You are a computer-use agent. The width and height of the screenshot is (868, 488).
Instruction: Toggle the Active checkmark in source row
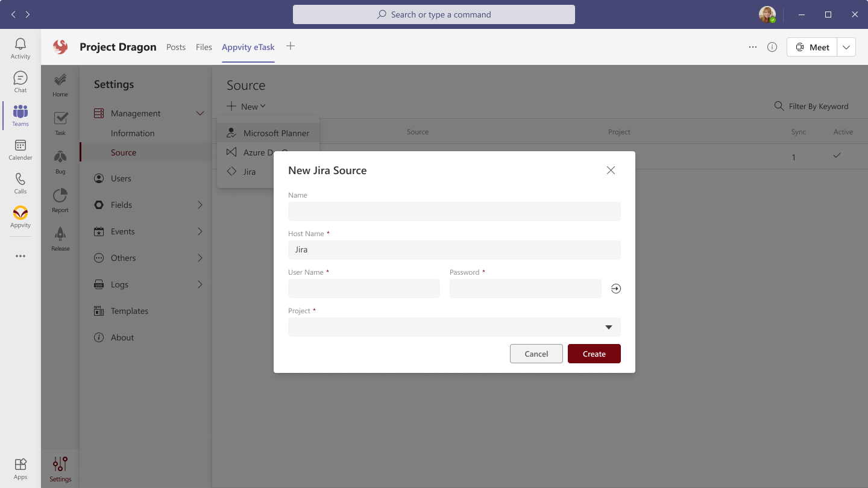(837, 156)
